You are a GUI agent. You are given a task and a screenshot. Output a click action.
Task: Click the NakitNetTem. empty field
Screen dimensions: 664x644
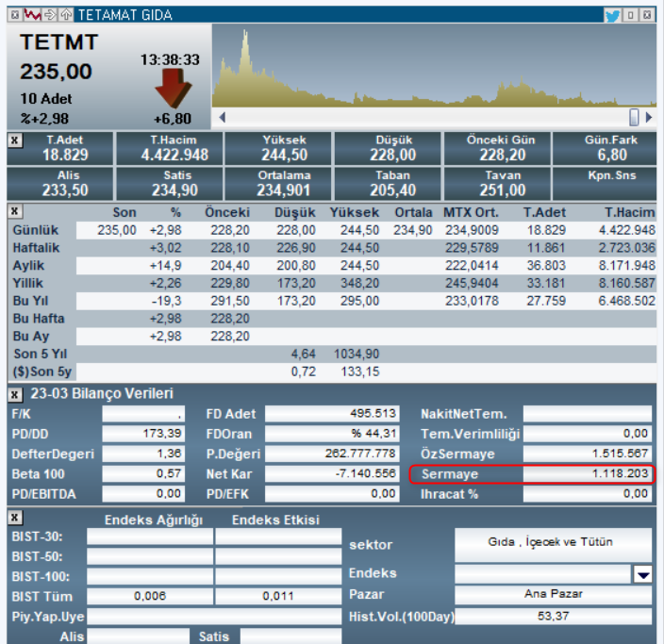[588, 414]
